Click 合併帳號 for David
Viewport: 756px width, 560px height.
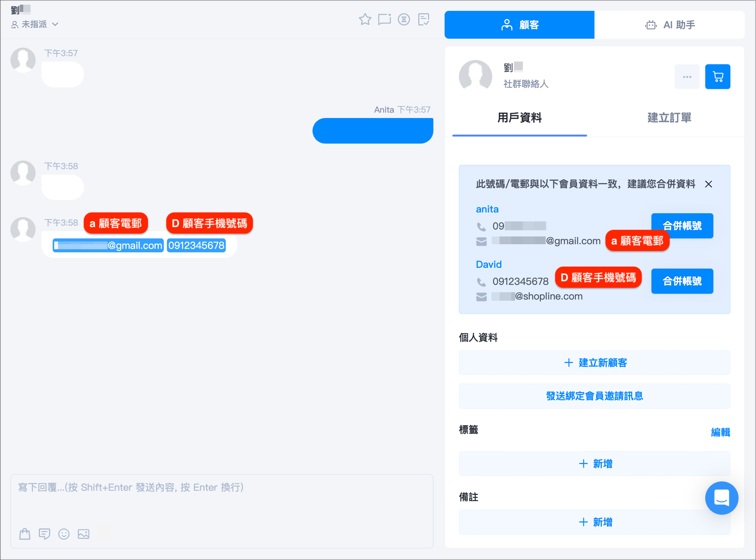[x=682, y=281]
